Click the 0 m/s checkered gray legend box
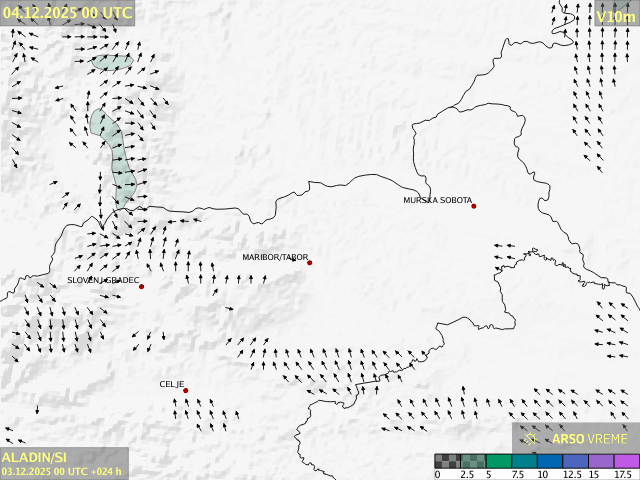 (x=447, y=461)
